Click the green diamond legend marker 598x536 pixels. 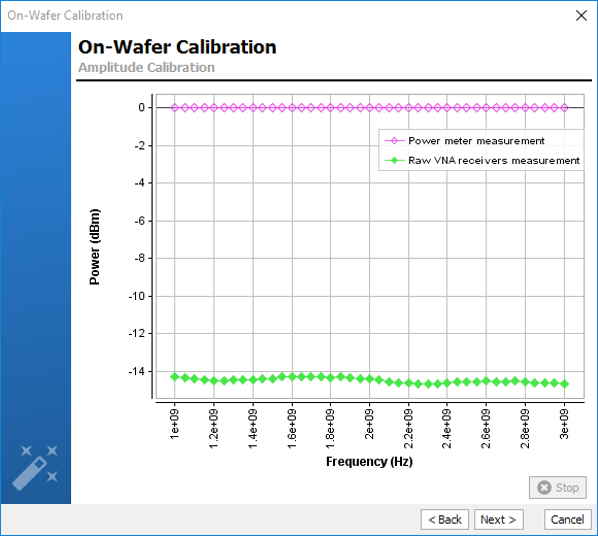395,161
